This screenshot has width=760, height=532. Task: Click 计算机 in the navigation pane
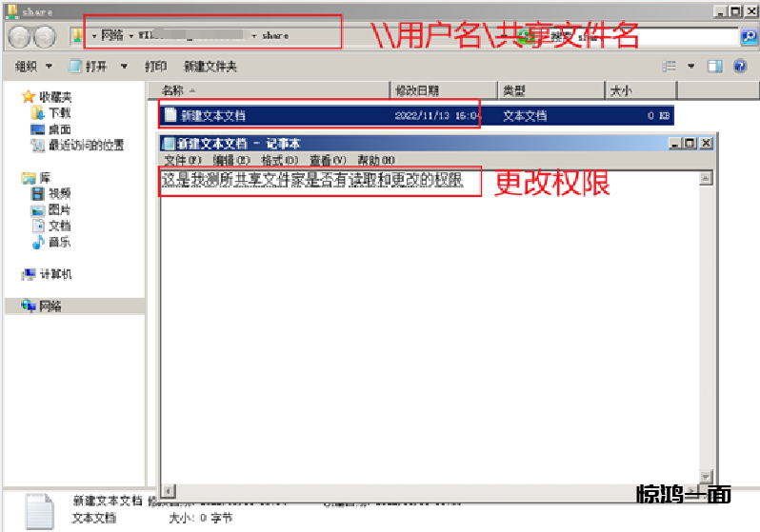54,274
